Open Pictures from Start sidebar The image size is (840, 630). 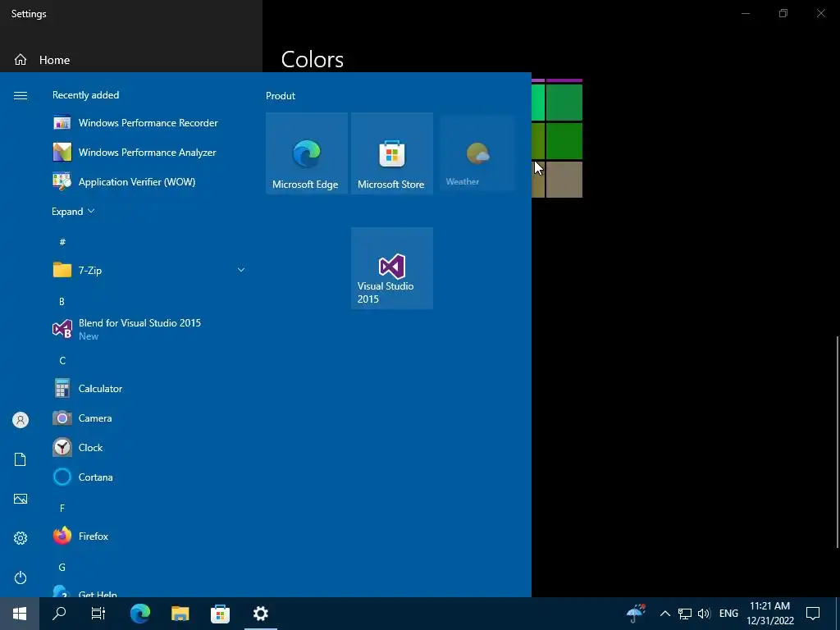pos(21,499)
